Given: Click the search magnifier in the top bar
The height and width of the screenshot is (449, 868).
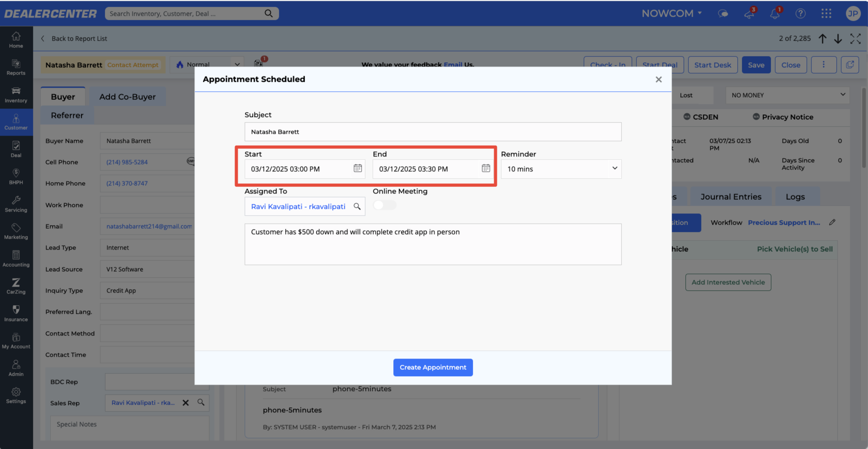Looking at the screenshot, I should click(269, 13).
